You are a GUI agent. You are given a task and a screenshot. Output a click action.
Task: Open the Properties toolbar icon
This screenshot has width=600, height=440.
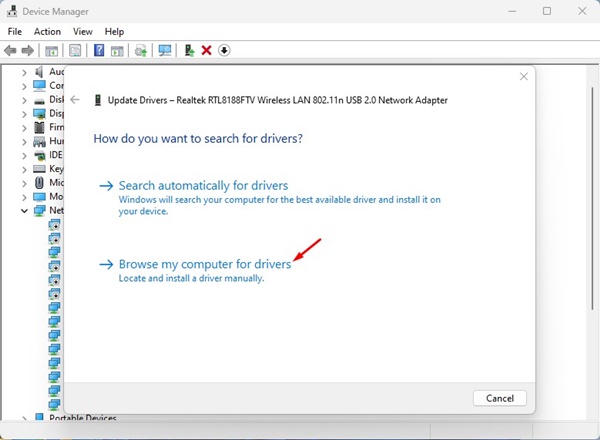(x=75, y=50)
